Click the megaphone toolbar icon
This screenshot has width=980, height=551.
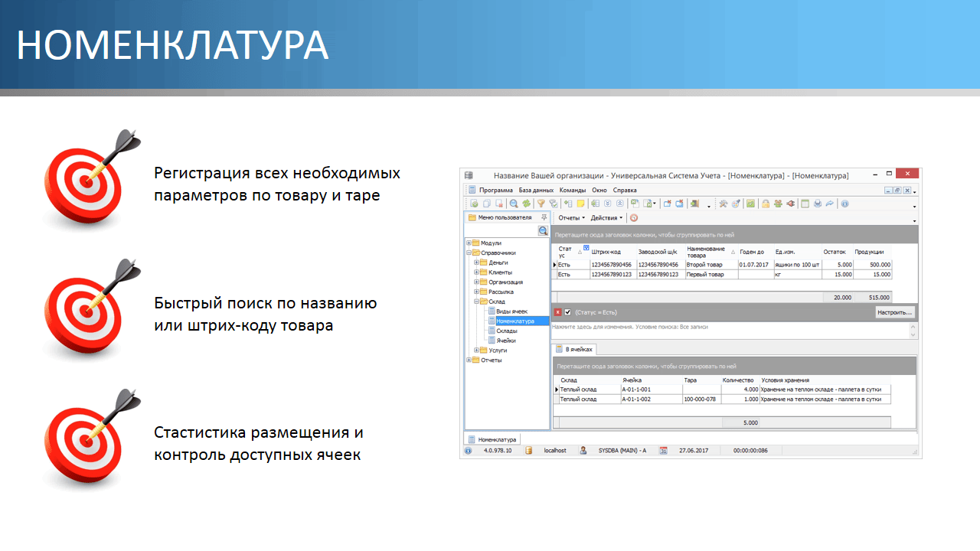[789, 204]
